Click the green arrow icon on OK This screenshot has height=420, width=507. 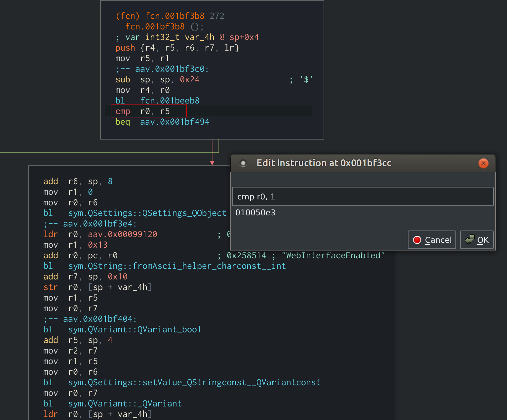(469, 239)
